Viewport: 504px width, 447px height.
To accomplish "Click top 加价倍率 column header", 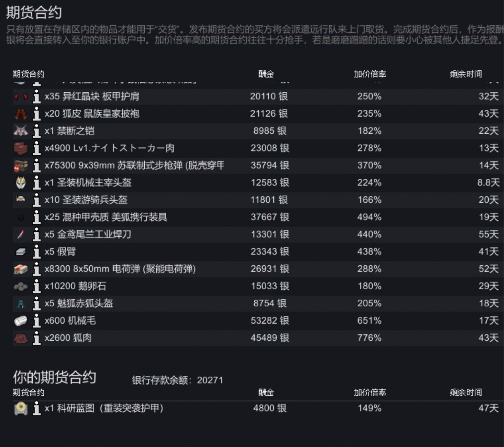I will tap(370, 74).
